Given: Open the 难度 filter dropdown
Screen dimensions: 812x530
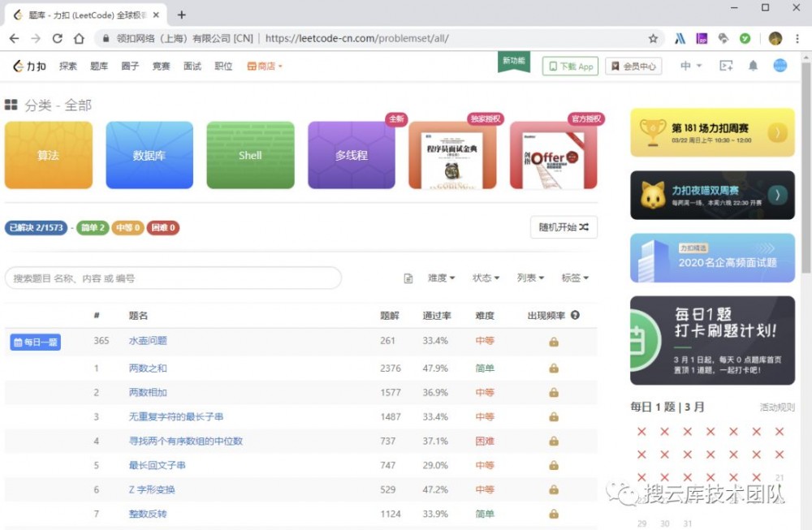Looking at the screenshot, I should click(439, 278).
